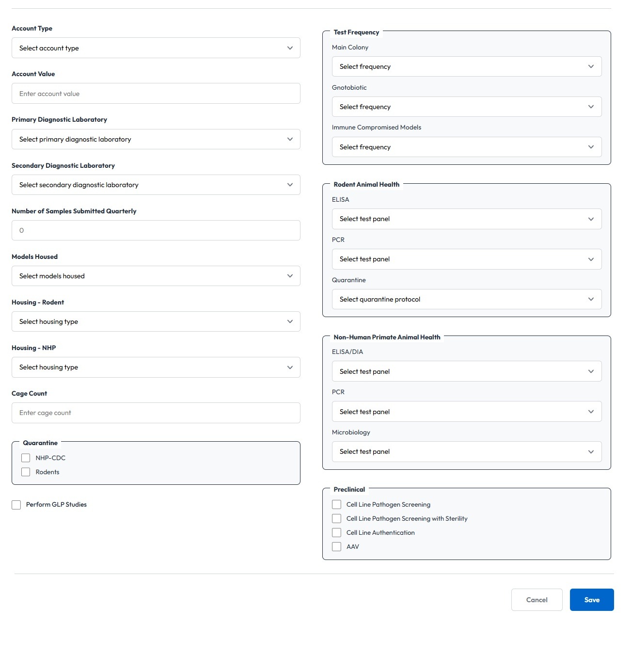The height and width of the screenshot is (672, 631).
Task: Click the Enter cage count field
Action: pos(156,413)
